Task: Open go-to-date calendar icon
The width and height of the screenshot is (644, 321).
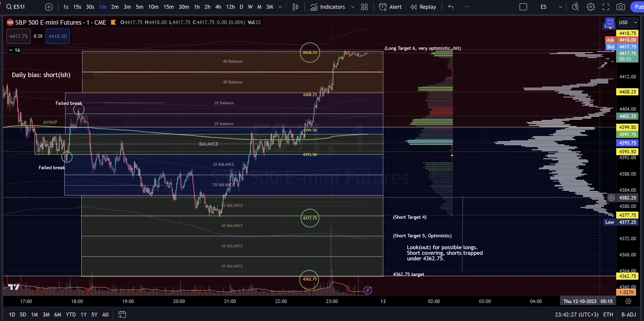Action: click(122, 315)
